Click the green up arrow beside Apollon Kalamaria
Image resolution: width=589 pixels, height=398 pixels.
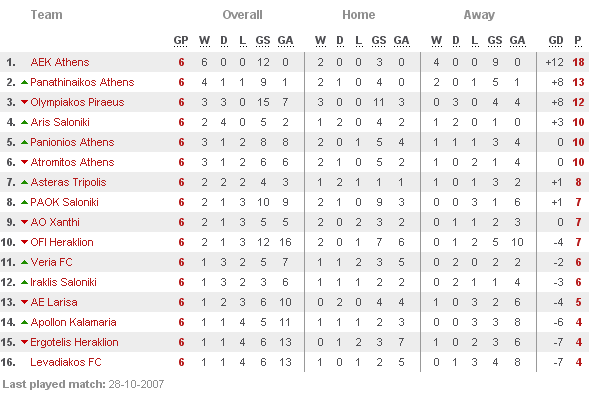(24, 322)
